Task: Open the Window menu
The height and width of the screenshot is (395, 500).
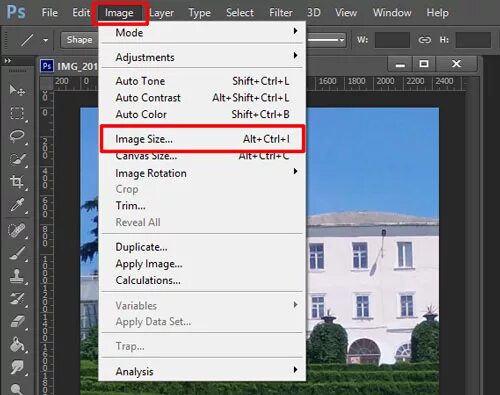Action: [x=392, y=13]
